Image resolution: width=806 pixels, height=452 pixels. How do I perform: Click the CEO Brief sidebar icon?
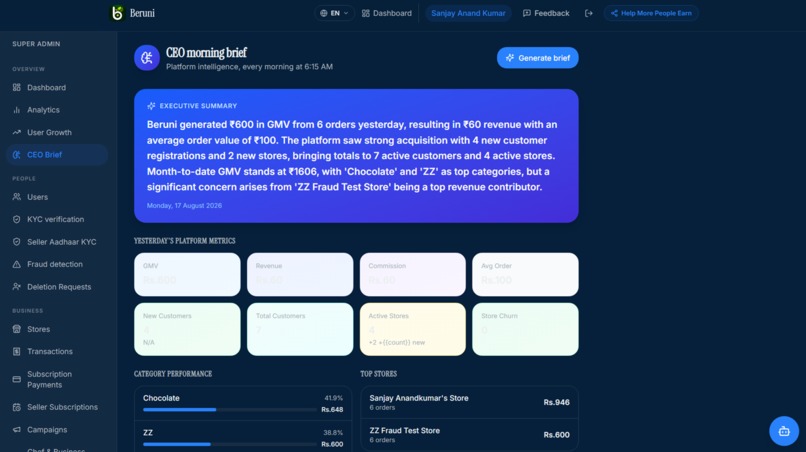[x=16, y=155]
